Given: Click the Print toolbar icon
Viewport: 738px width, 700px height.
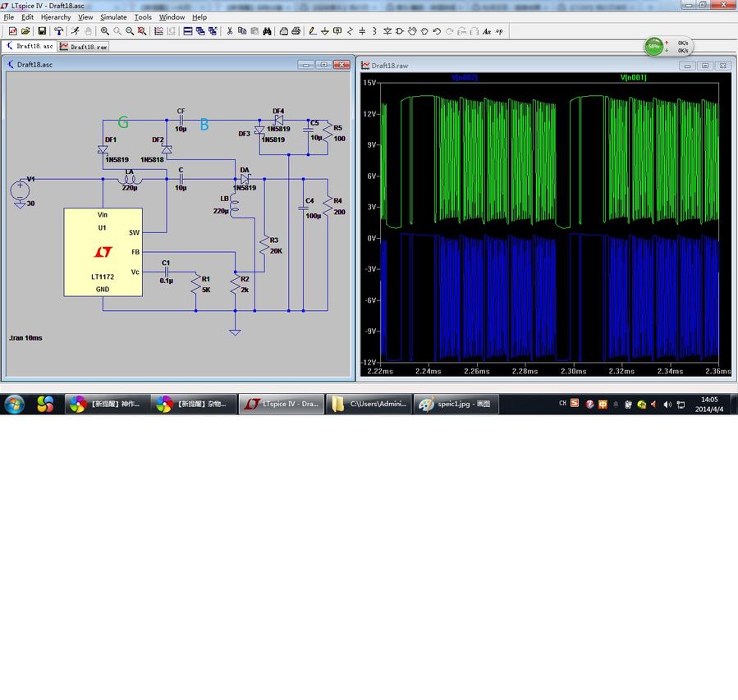Looking at the screenshot, I should [x=296, y=31].
